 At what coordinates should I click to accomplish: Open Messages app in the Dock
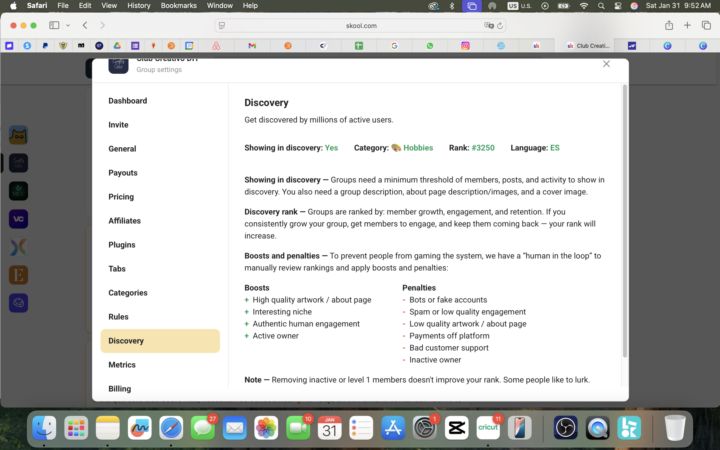[203, 429]
